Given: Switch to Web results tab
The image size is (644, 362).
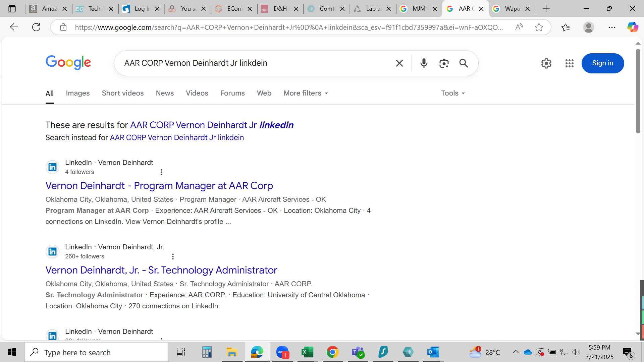Looking at the screenshot, I should tap(264, 93).
